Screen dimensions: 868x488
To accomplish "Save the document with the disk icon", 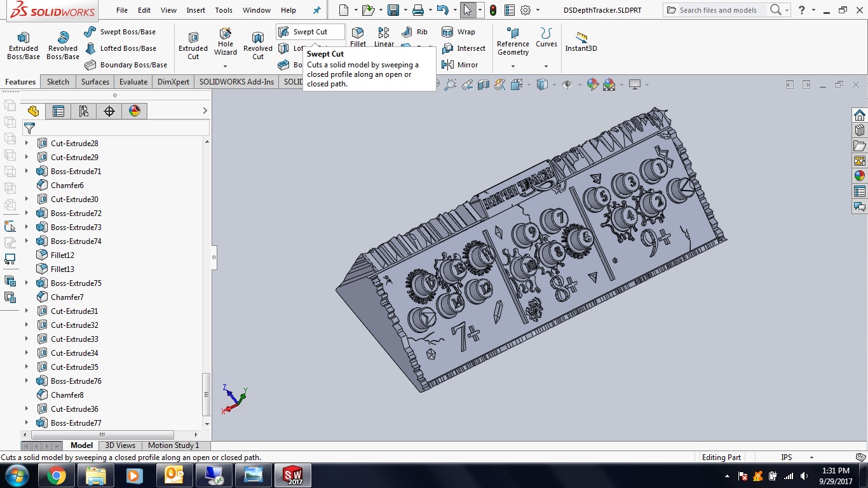I will pos(393,10).
